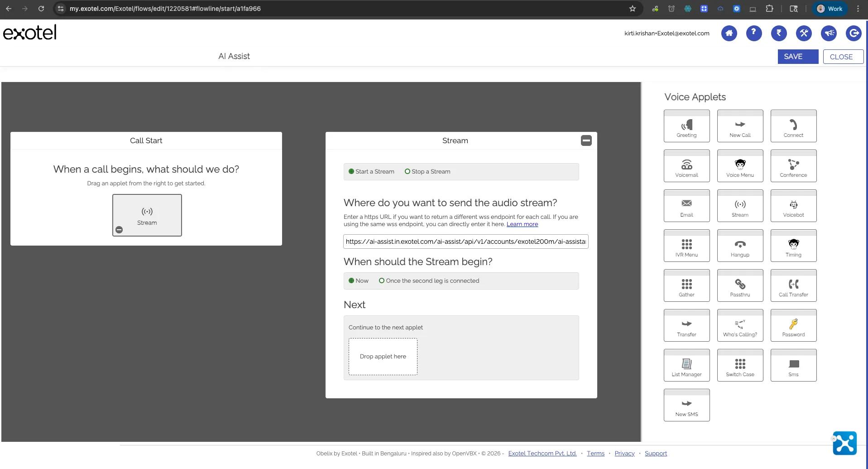Select the Timing applet
Screen dimensions: 868x469
point(793,246)
